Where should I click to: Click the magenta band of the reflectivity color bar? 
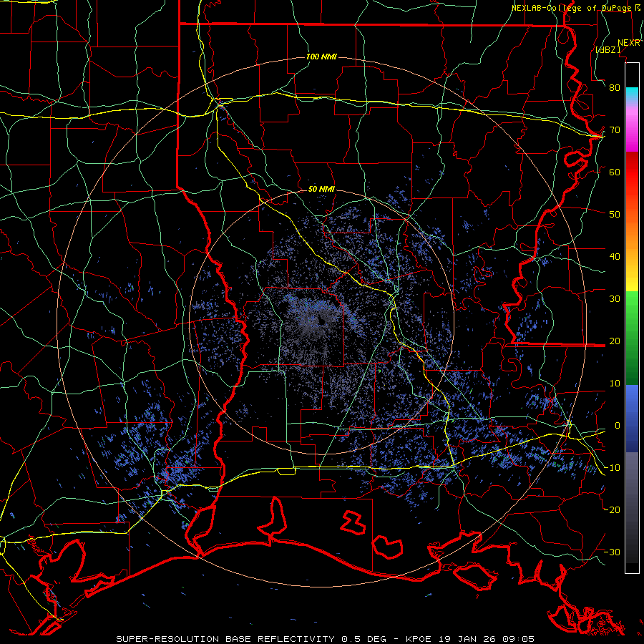(x=632, y=132)
